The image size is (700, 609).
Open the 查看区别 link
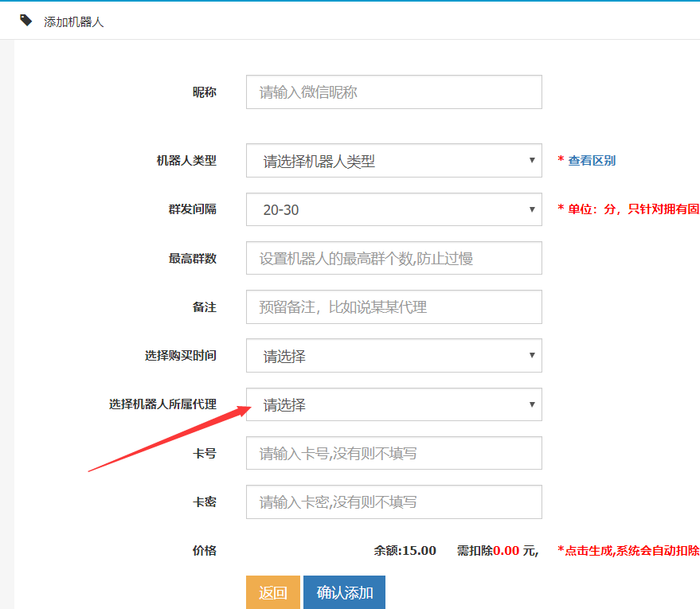click(x=592, y=160)
